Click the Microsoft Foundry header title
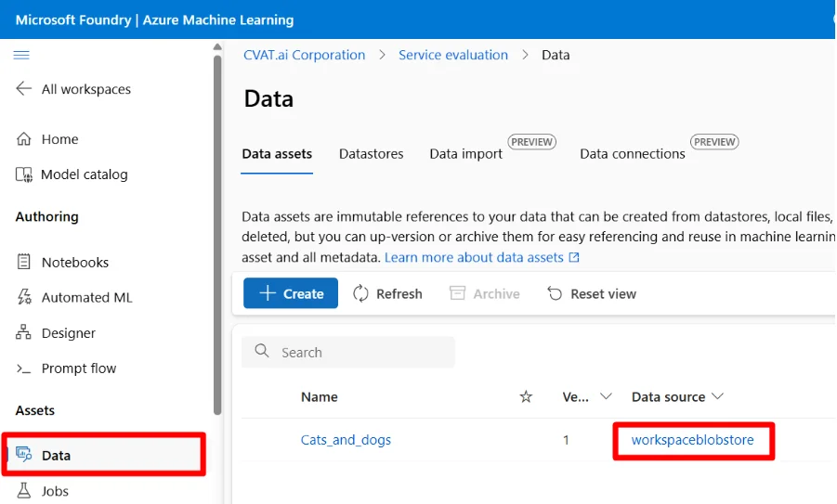The width and height of the screenshot is (837, 504). click(154, 19)
